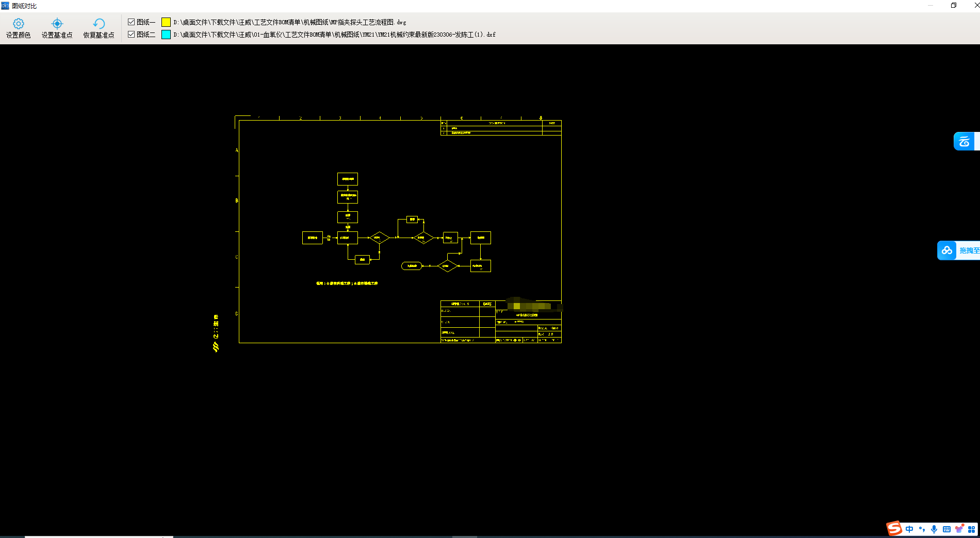Select the 设置基准点 set base point tool
This screenshot has height=538, width=980.
pos(57,28)
